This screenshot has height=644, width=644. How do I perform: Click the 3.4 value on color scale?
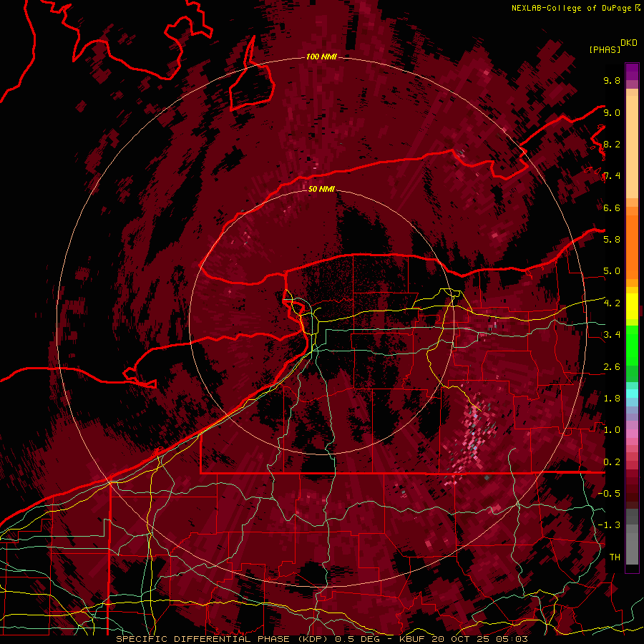pyautogui.click(x=612, y=334)
